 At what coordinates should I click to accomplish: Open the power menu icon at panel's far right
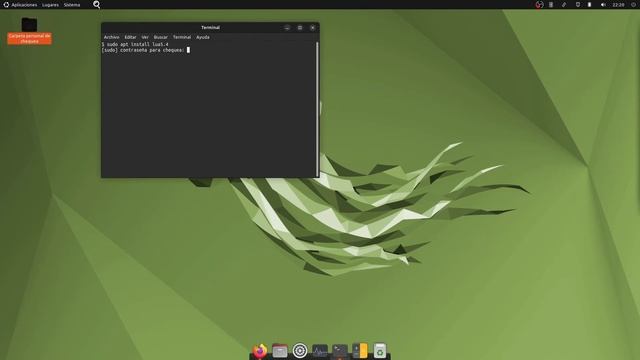(x=634, y=5)
